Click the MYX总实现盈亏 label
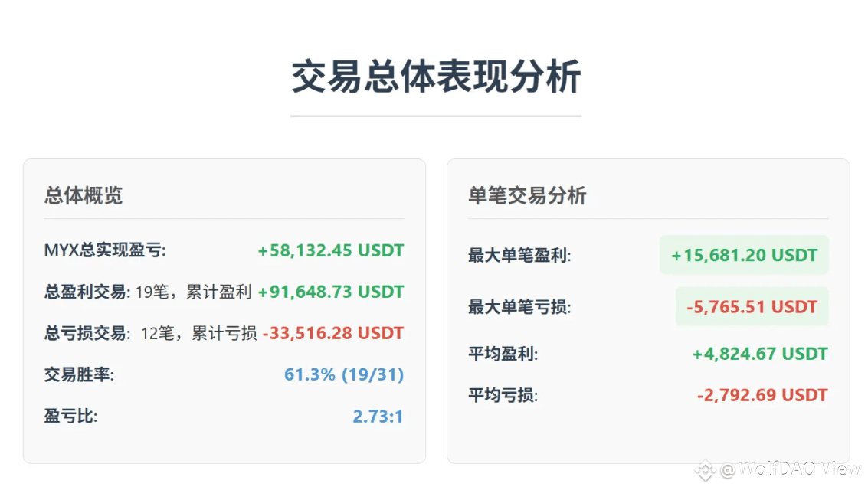 105,250
